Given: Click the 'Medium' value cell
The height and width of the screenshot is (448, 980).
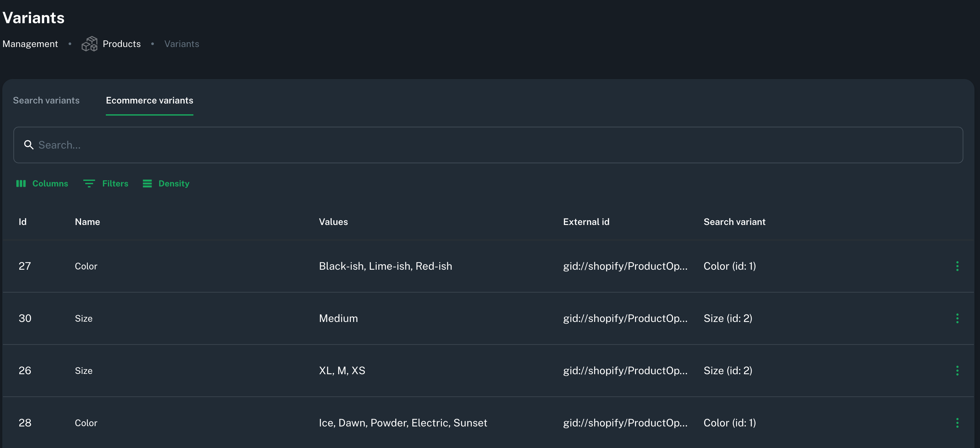Looking at the screenshot, I should pyautogui.click(x=338, y=318).
